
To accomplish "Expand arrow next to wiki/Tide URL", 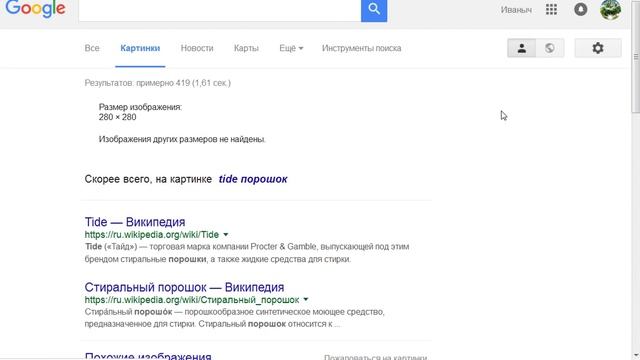I will point(226,235).
